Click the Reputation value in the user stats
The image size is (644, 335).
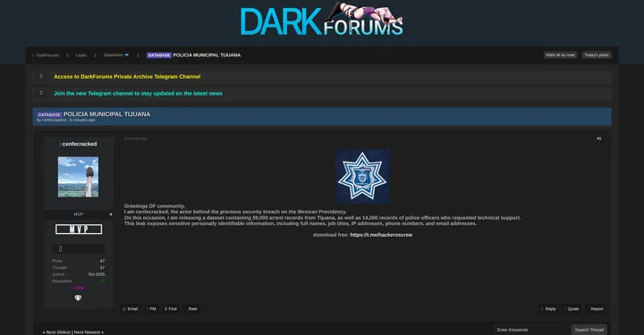coord(102,281)
